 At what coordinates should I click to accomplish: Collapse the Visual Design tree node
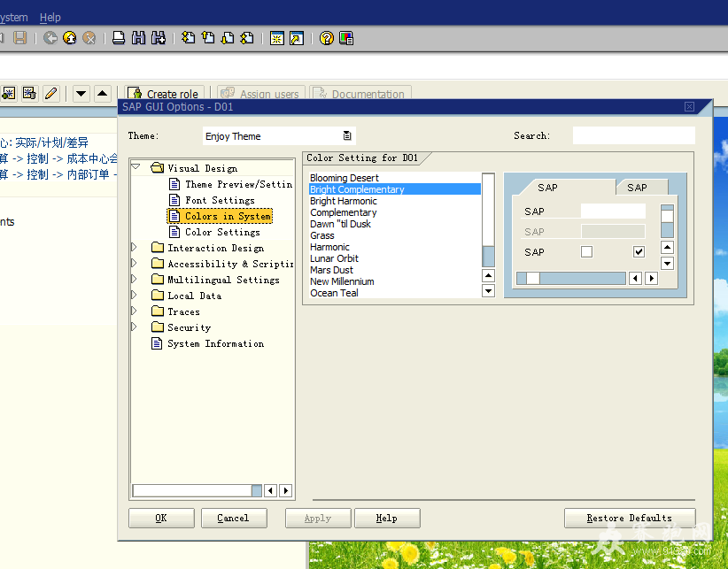[x=136, y=167]
